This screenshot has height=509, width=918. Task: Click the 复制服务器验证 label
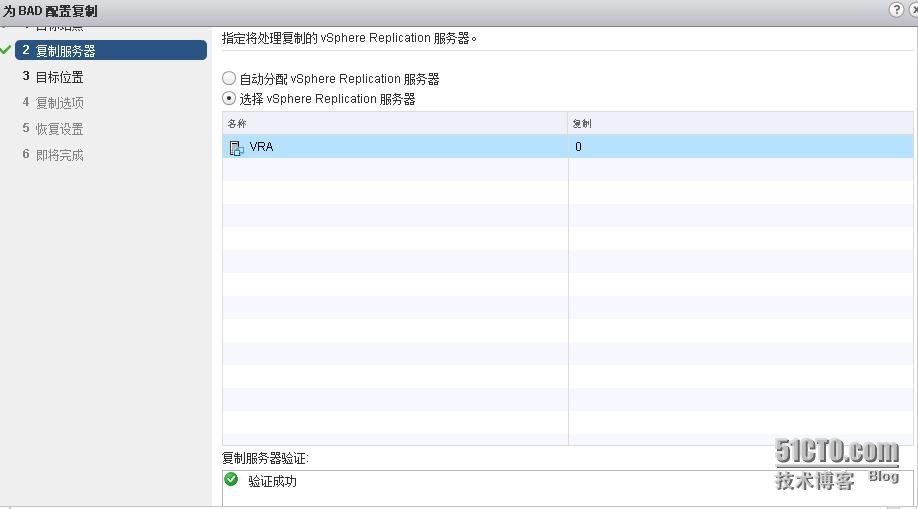click(265, 458)
